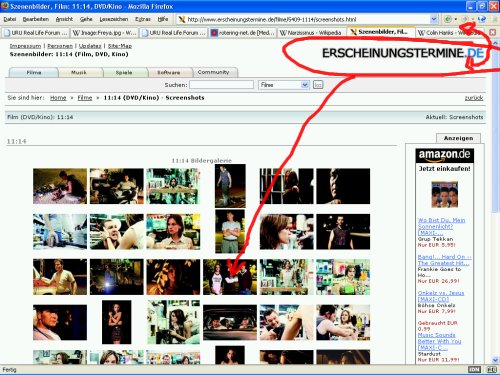Click the zurück link

coord(474,98)
